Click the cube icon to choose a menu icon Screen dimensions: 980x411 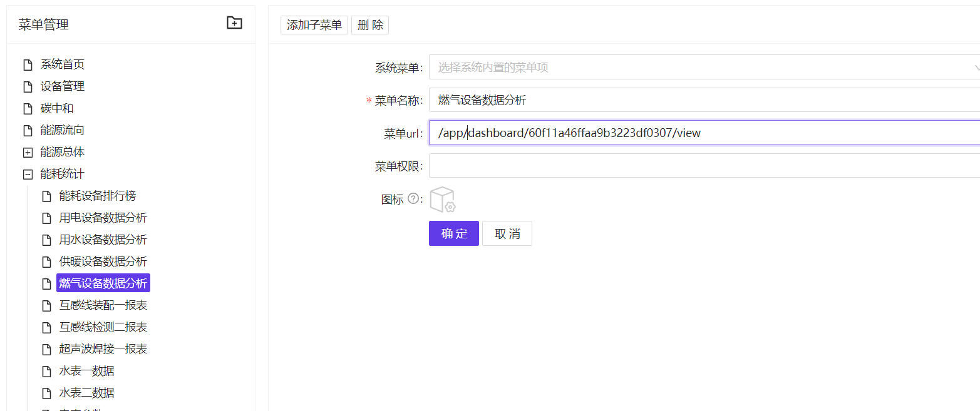(x=443, y=200)
